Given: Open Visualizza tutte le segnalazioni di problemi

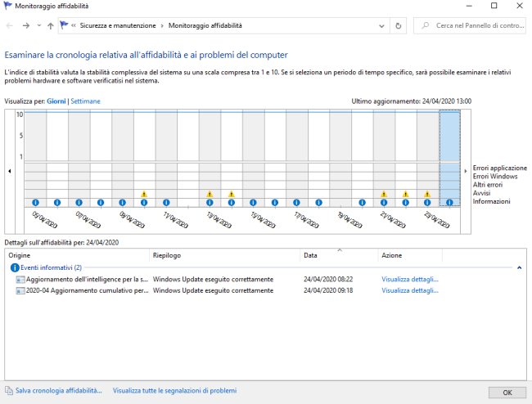Looking at the screenshot, I should (174, 390).
